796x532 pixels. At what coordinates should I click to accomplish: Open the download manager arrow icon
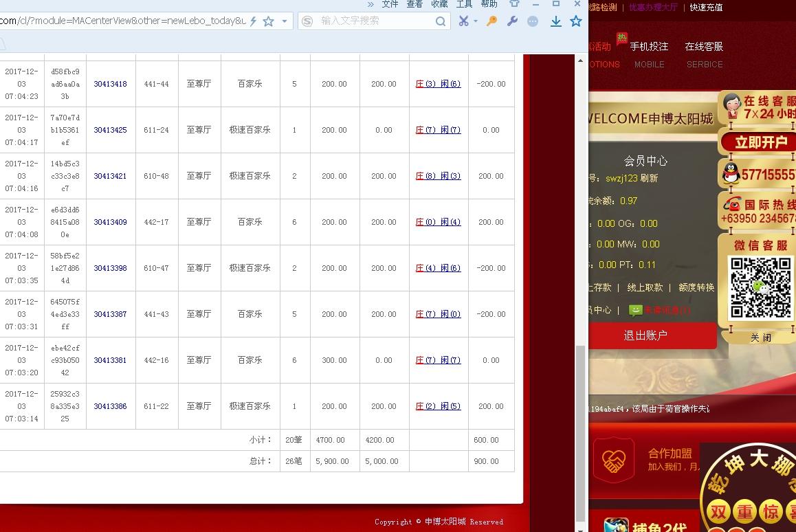click(x=555, y=21)
